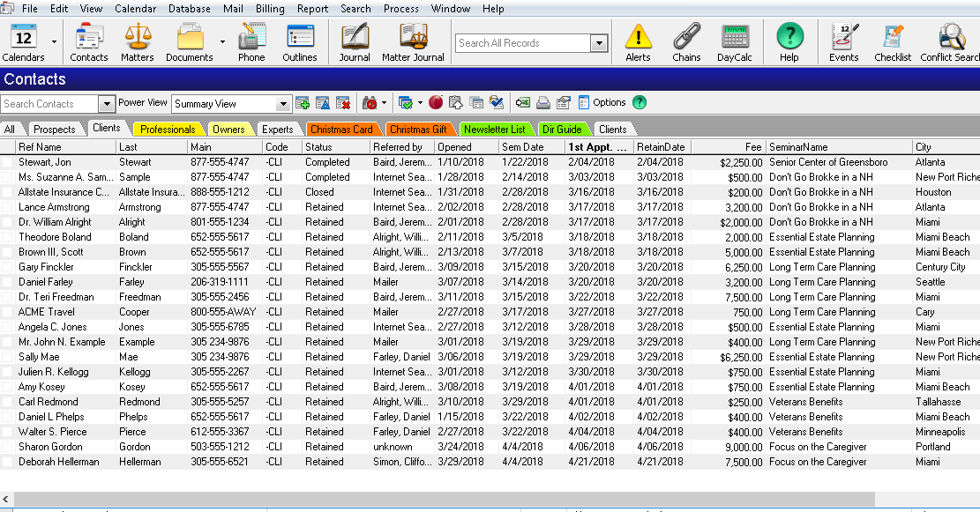Check the box next to Sally Mae
Image resolution: width=980 pixels, height=512 pixels.
[6, 357]
